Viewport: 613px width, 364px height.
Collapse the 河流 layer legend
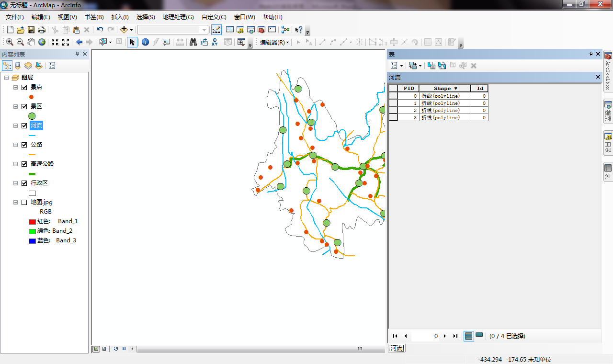coord(15,125)
